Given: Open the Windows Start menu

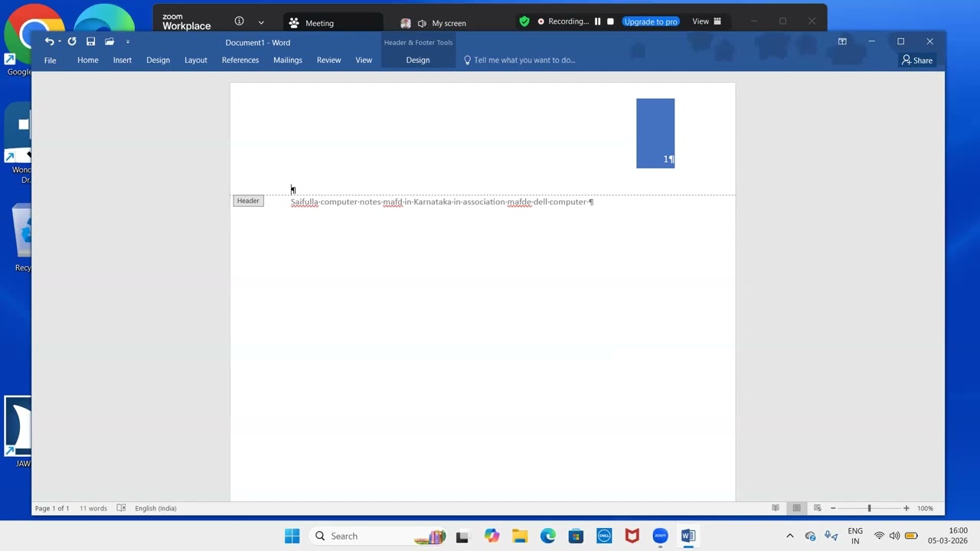Looking at the screenshot, I should click(x=292, y=536).
